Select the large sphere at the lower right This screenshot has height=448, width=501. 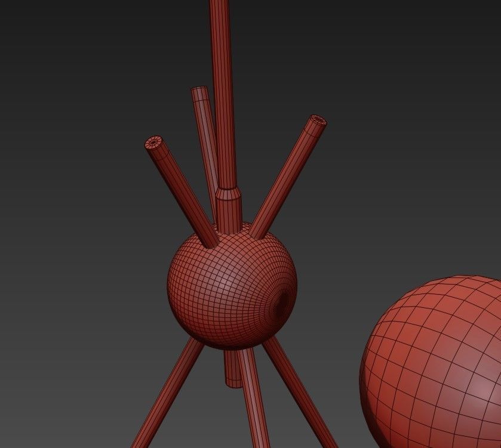431,362
